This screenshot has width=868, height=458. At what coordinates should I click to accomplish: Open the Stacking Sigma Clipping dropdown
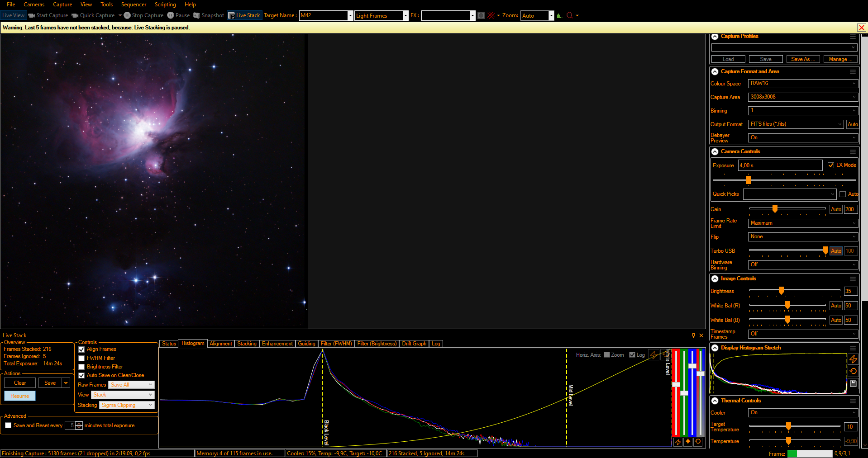click(127, 405)
